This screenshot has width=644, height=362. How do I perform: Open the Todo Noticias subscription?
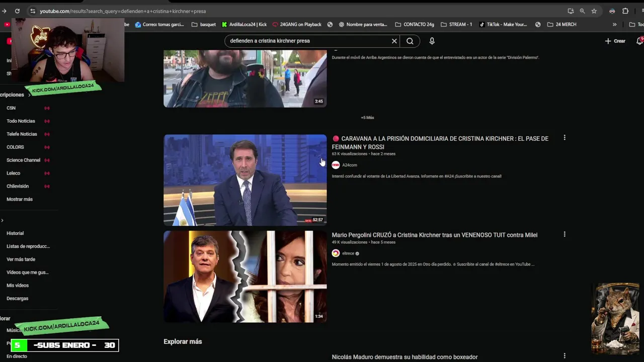coord(21,121)
